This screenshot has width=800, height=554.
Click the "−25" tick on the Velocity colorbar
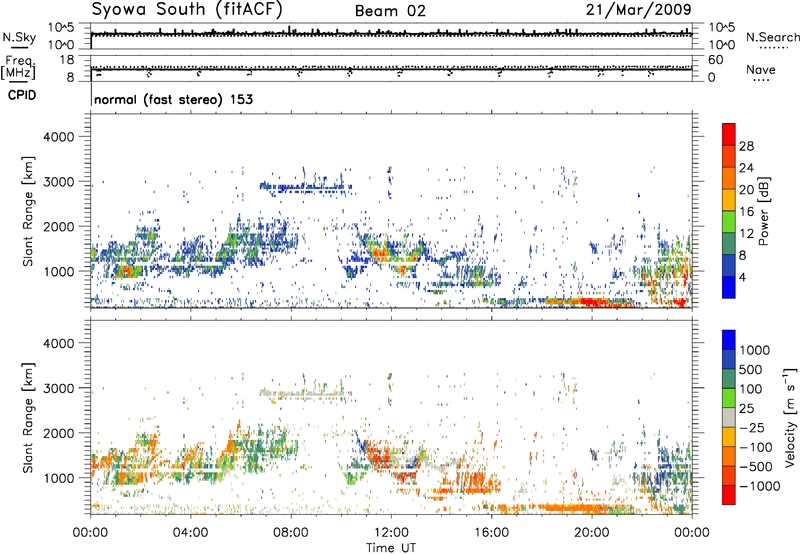pos(750,428)
